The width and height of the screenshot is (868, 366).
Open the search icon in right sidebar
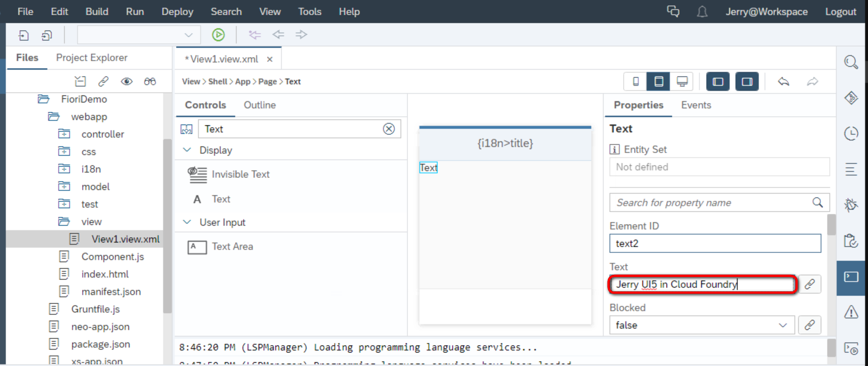(851, 62)
